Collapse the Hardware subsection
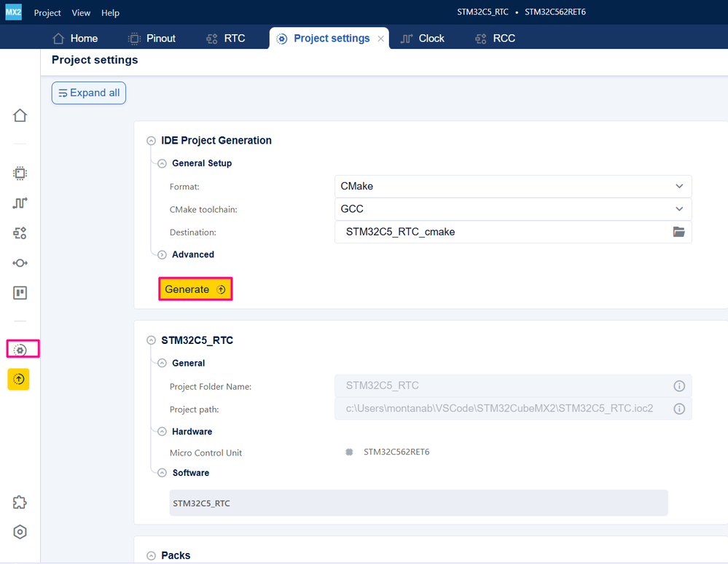728x564 pixels. pyautogui.click(x=162, y=431)
